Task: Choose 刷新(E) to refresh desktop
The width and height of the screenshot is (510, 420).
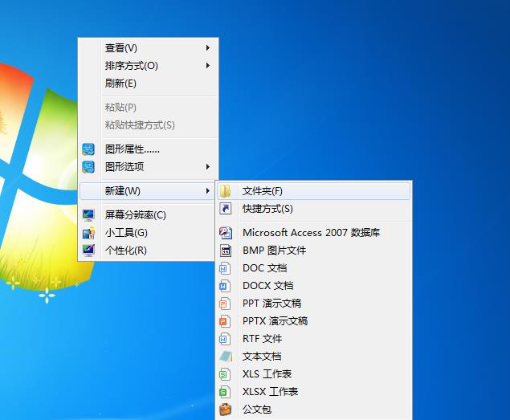Action: coord(149,84)
